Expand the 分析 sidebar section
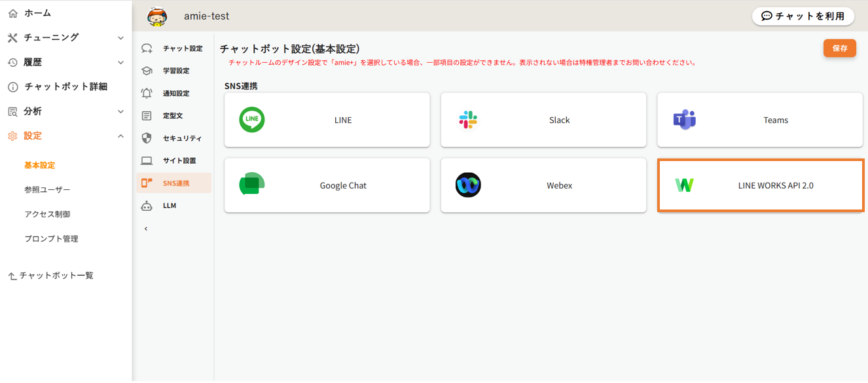The width and height of the screenshot is (868, 383). [120, 111]
